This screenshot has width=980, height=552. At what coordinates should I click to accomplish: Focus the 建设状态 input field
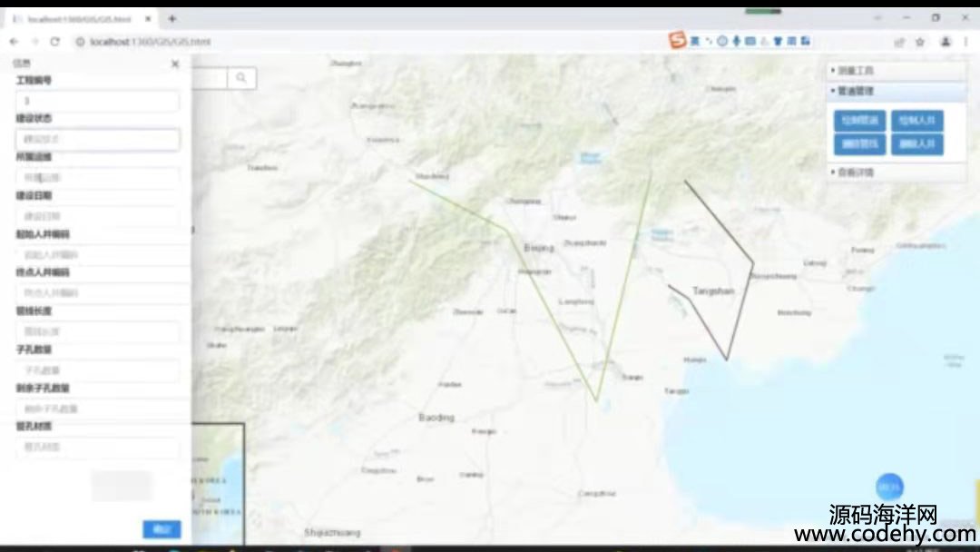[97, 140]
